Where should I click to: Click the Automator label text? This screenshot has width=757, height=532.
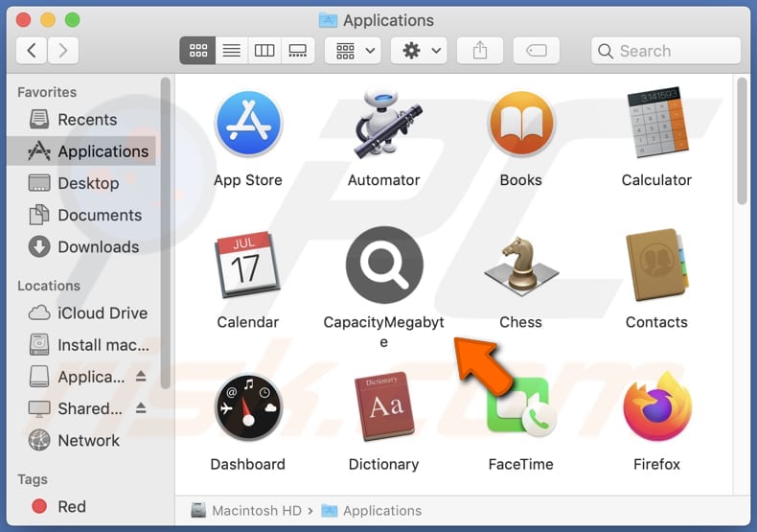(384, 180)
